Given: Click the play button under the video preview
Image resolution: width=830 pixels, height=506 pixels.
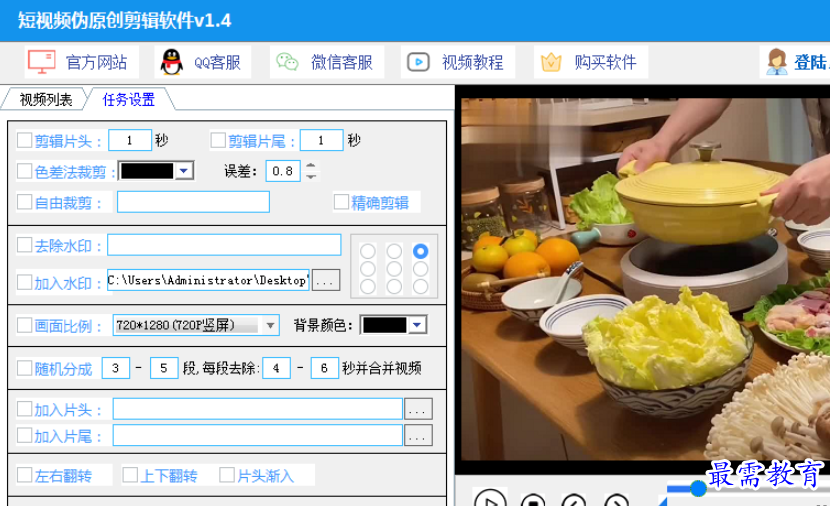Looking at the screenshot, I should (490, 499).
